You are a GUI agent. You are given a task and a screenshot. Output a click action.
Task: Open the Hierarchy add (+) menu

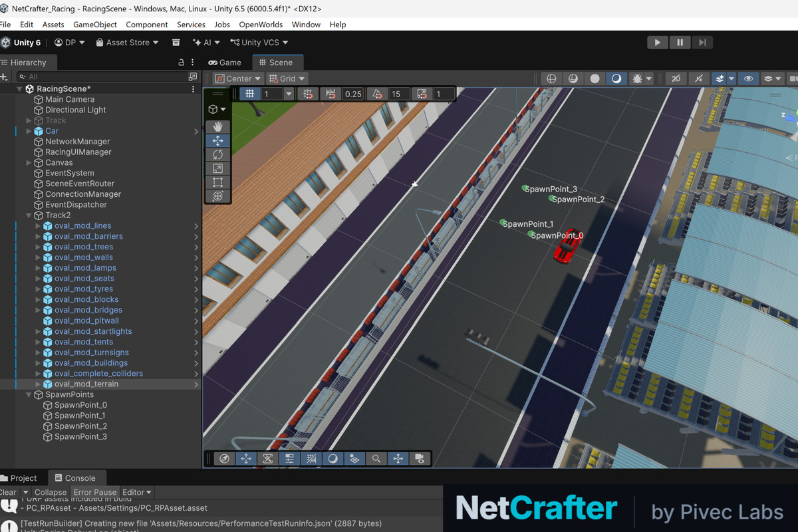[4, 77]
